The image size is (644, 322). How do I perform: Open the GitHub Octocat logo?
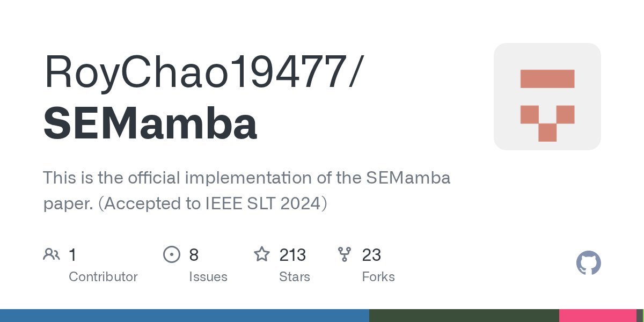588,264
